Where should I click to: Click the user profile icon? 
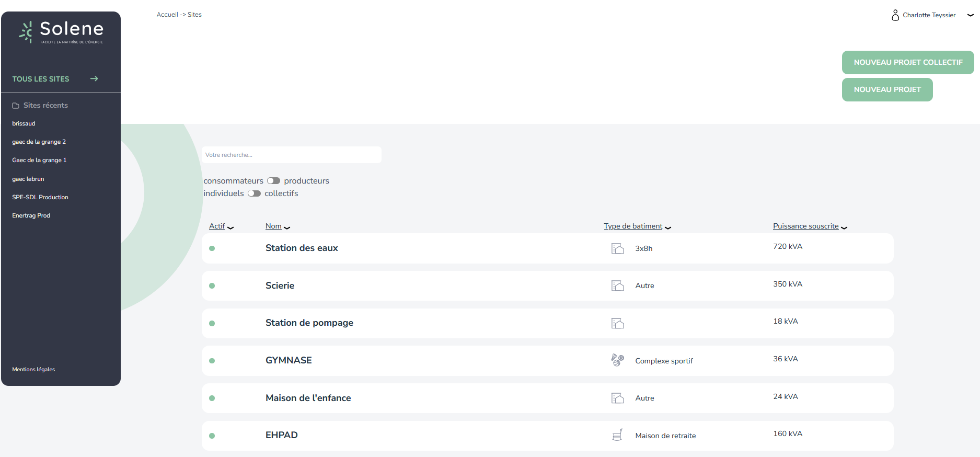pyautogui.click(x=895, y=15)
